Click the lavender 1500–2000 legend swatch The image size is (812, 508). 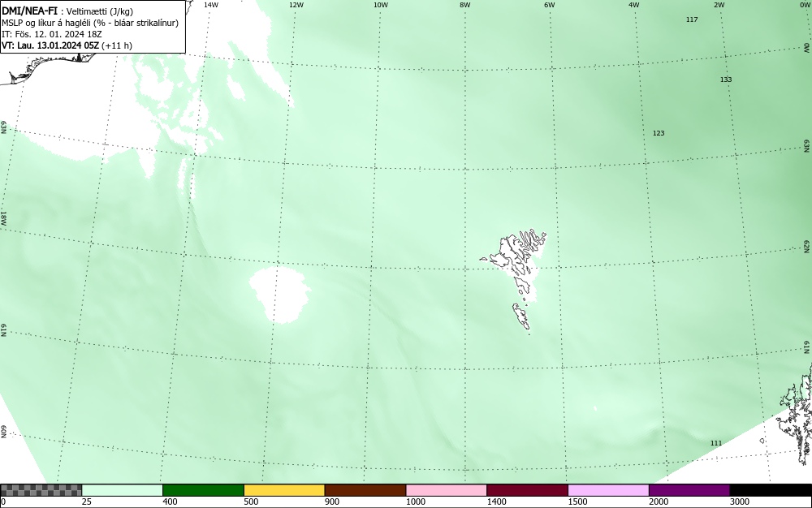click(x=608, y=490)
